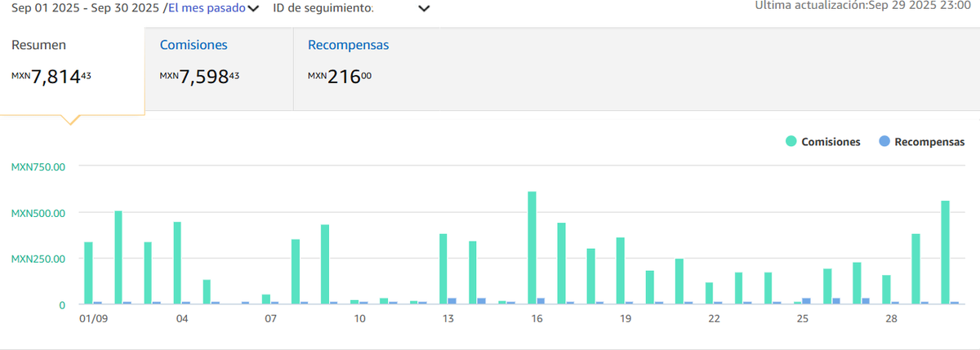Click the 13 date axis label

click(x=448, y=318)
